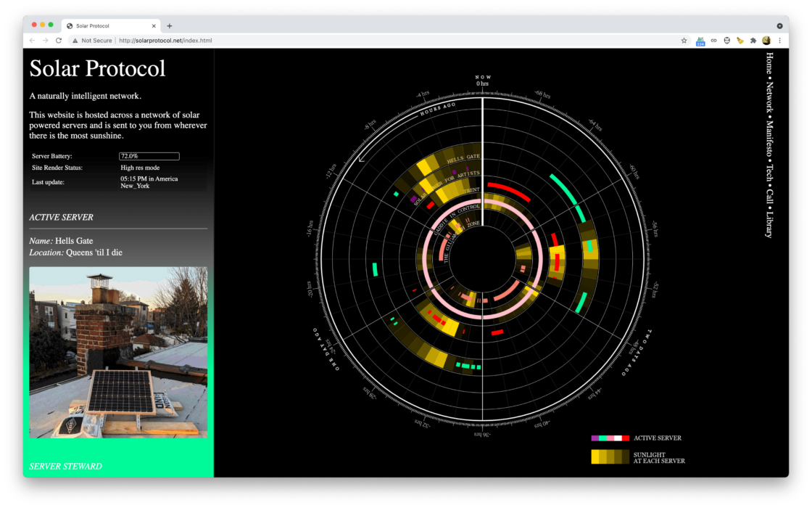Screen dimensions: 812x508
Task: Open a new browser tab
Action: (x=170, y=25)
